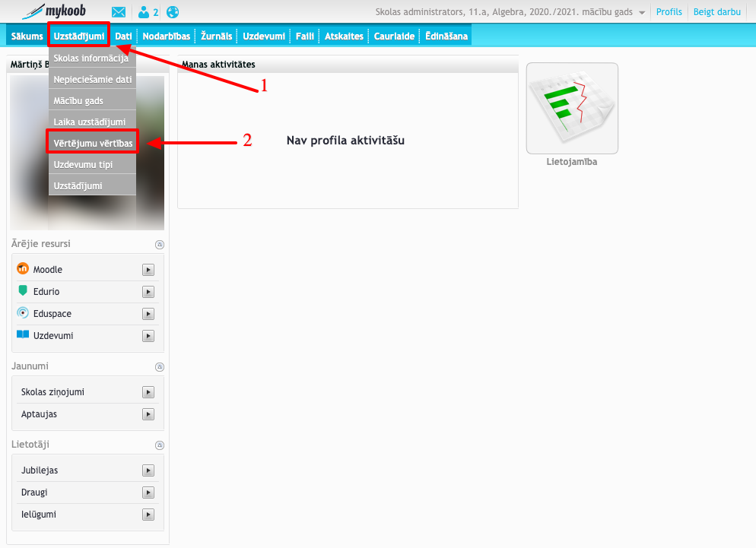Viewport: 756px width, 548px height.
Task: Open Moodle with its arrow button
Action: [148, 270]
